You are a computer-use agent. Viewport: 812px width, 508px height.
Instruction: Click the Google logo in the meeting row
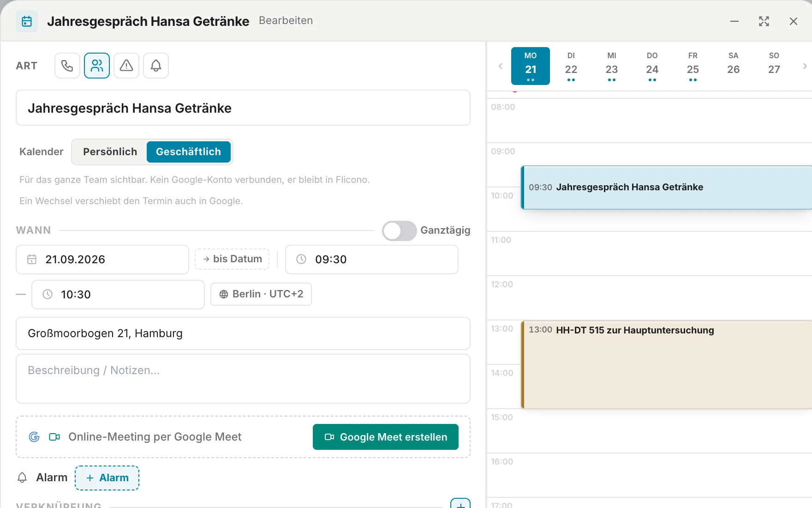pos(34,437)
